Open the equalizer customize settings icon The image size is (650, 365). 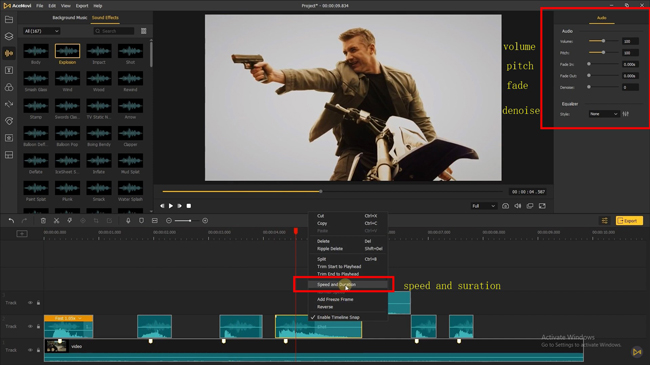626,114
